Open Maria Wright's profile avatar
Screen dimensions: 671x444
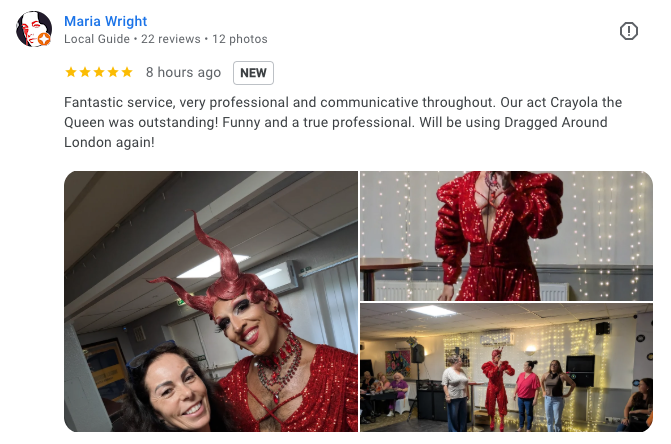tap(34, 29)
